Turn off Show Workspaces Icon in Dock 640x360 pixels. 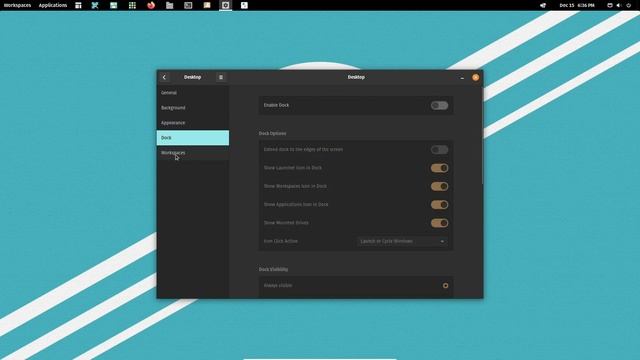pyautogui.click(x=439, y=187)
